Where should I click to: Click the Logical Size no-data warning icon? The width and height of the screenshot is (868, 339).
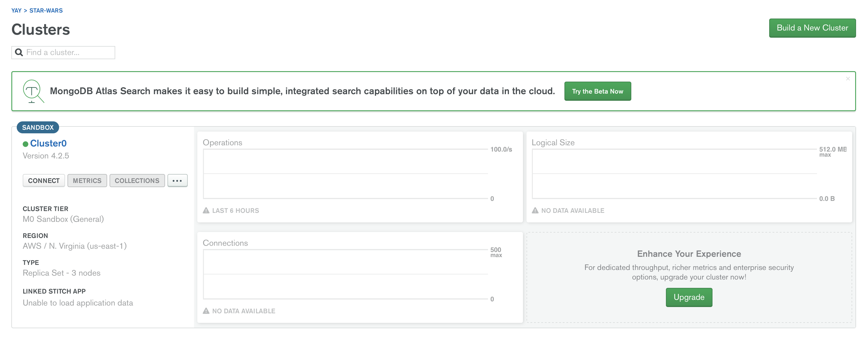[535, 210]
